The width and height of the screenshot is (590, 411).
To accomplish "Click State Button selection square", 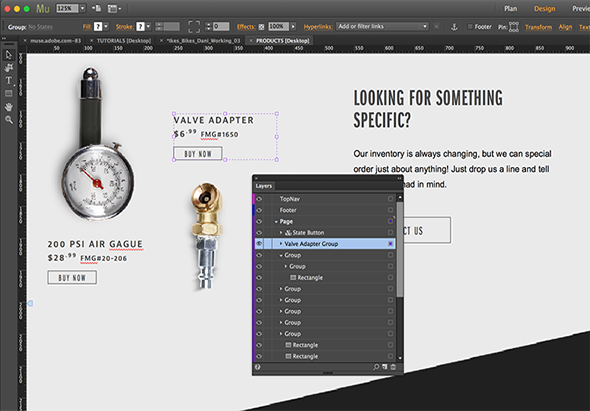I will click(x=390, y=233).
